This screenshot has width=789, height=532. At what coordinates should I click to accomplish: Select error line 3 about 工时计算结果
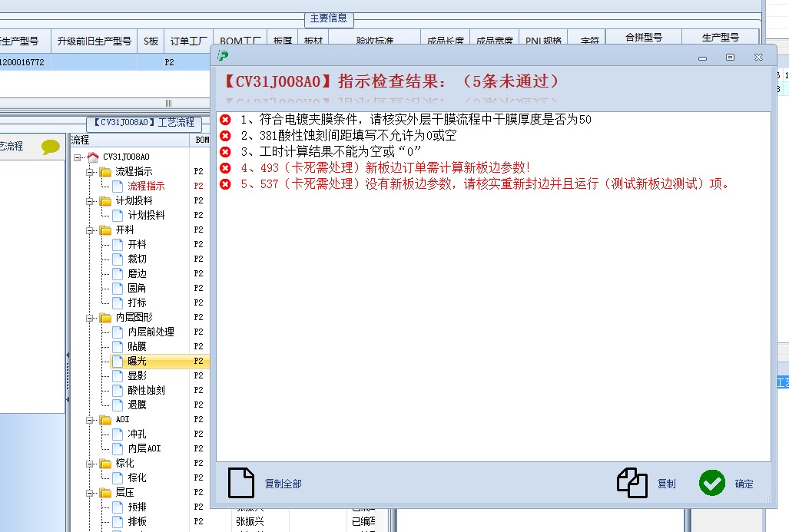330,152
